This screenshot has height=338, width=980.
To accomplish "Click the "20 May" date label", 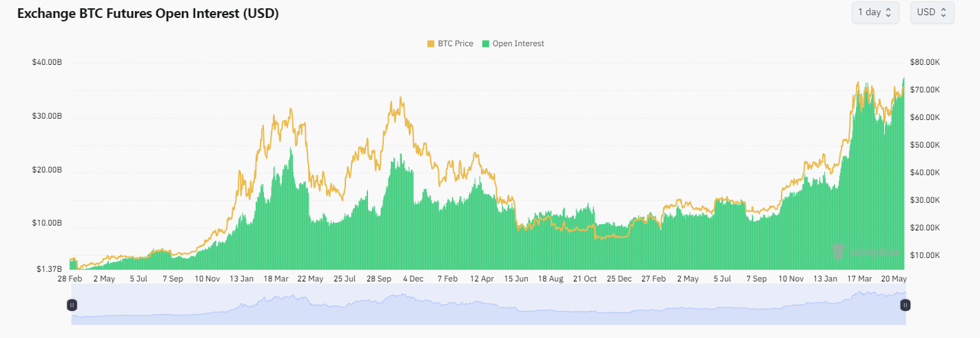I will tap(893, 279).
